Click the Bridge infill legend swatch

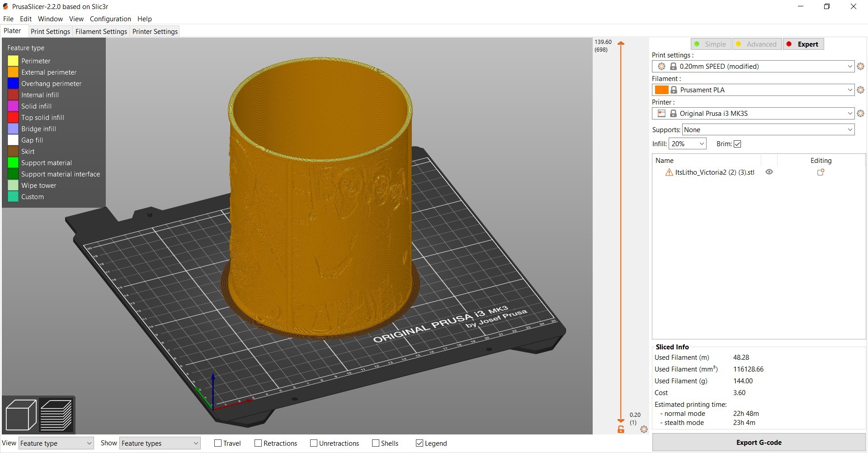(13, 129)
